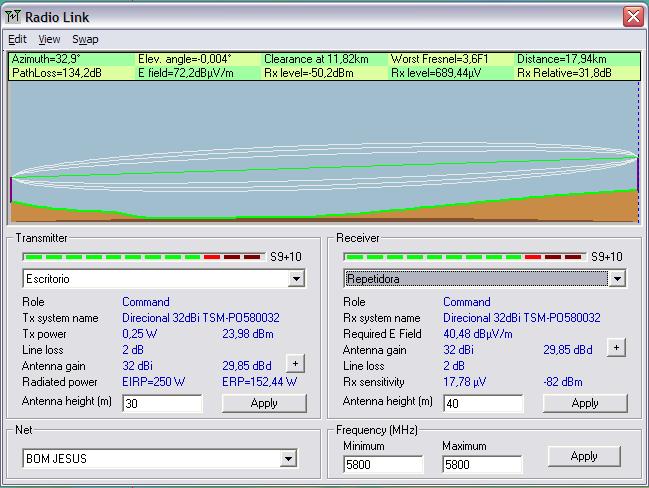
Task: Expand the Repetidora receiver dropdown
Action: 617,279
